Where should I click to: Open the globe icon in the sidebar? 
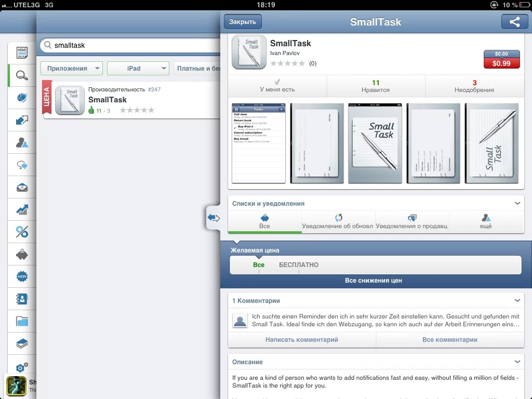[x=22, y=97]
